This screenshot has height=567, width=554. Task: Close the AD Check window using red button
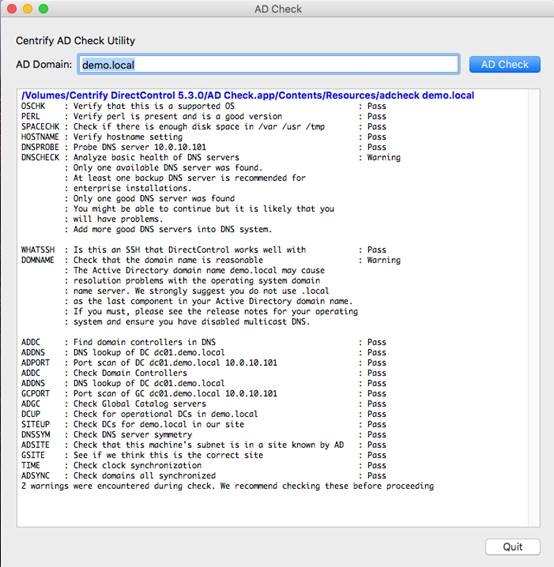12,9
